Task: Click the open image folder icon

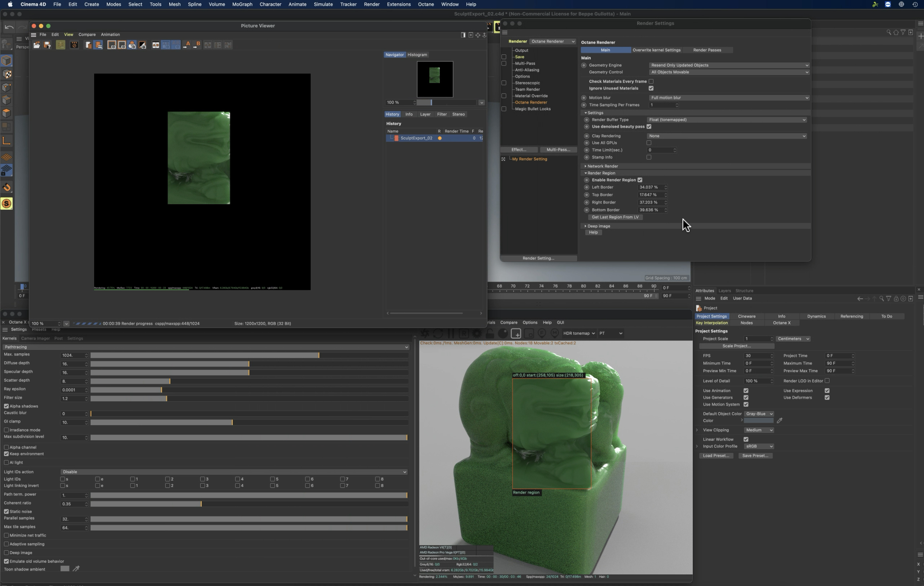Action: coord(37,45)
